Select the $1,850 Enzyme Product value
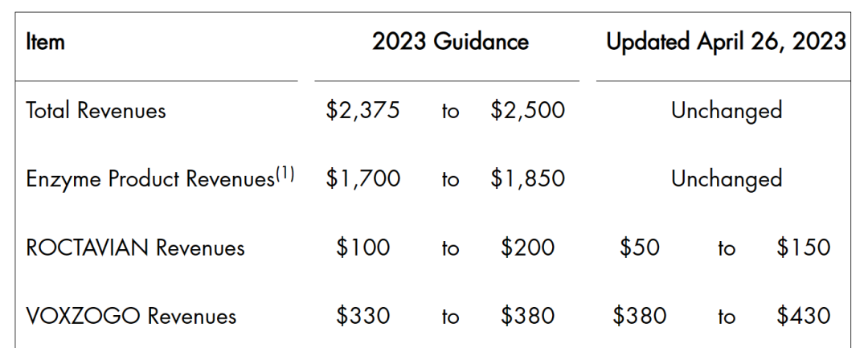The width and height of the screenshot is (868, 348). (x=527, y=179)
